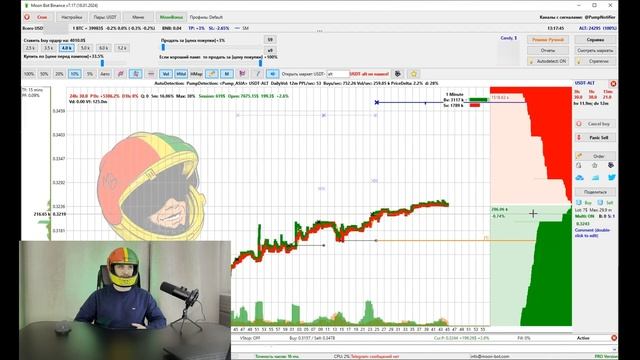
Task: Toggle the sound speaker icon
Action: coord(272,74)
